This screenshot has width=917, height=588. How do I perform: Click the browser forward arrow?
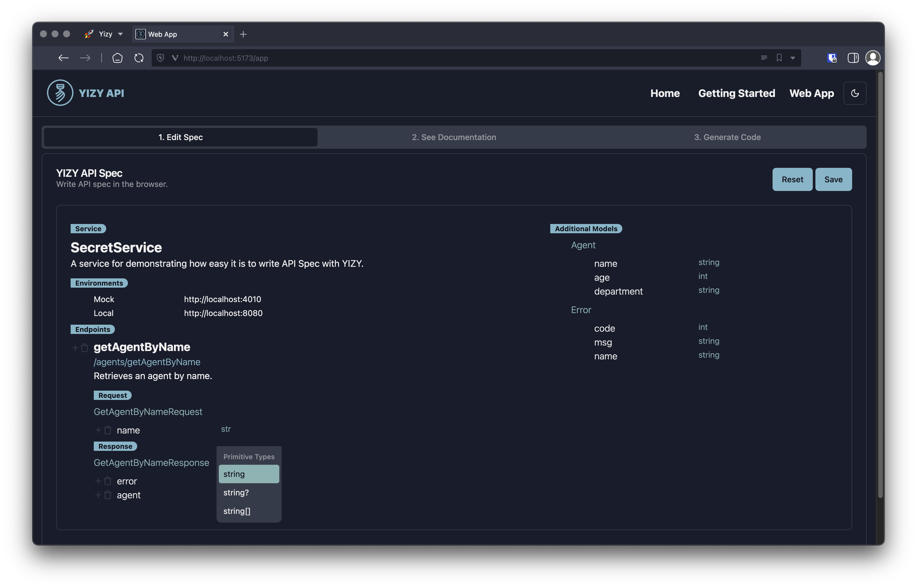(x=85, y=58)
